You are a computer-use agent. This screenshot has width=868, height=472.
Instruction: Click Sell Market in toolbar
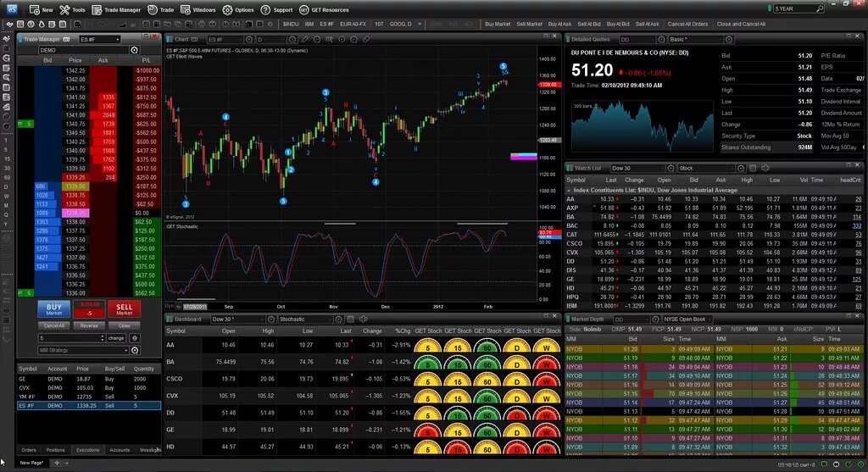(x=529, y=24)
